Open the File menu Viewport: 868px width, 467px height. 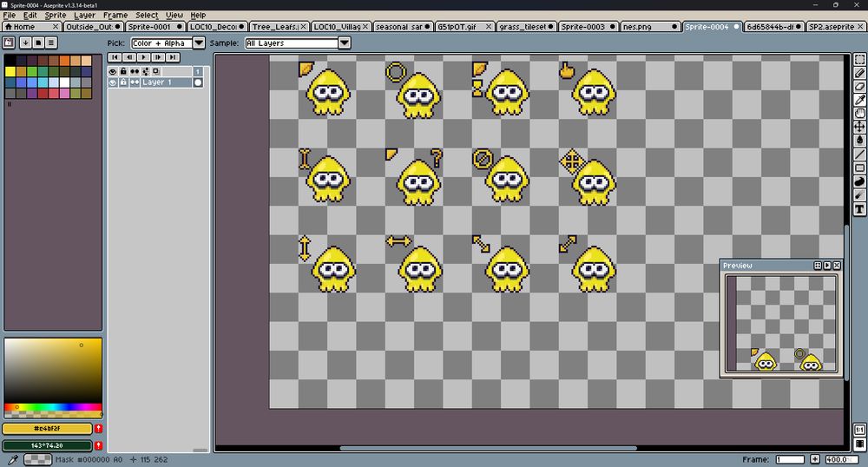pyautogui.click(x=10, y=15)
